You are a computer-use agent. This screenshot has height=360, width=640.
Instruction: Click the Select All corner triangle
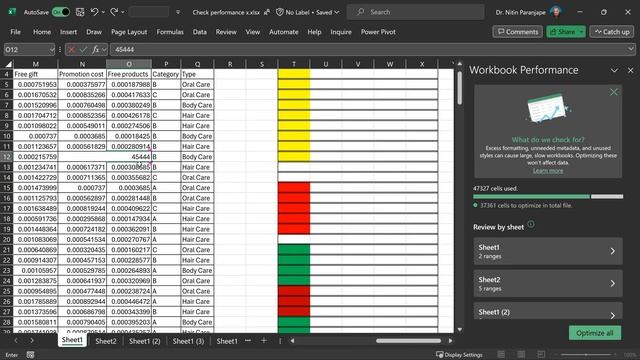point(8,64)
